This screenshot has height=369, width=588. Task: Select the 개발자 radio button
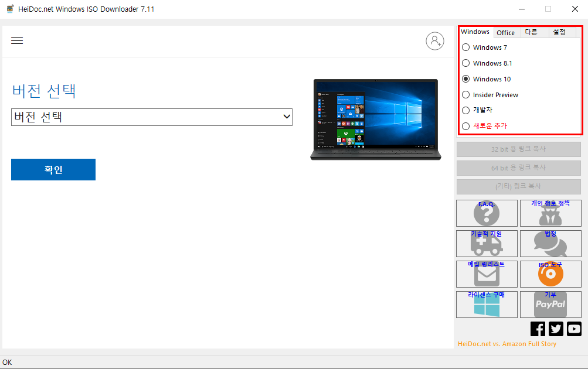(x=465, y=110)
